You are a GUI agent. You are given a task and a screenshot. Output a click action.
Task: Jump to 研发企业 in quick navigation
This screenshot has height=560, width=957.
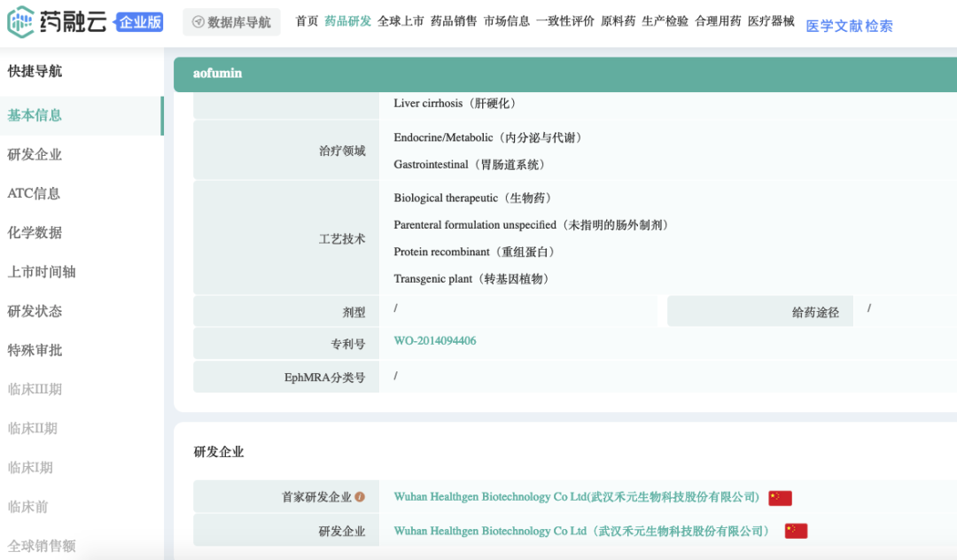coord(35,154)
